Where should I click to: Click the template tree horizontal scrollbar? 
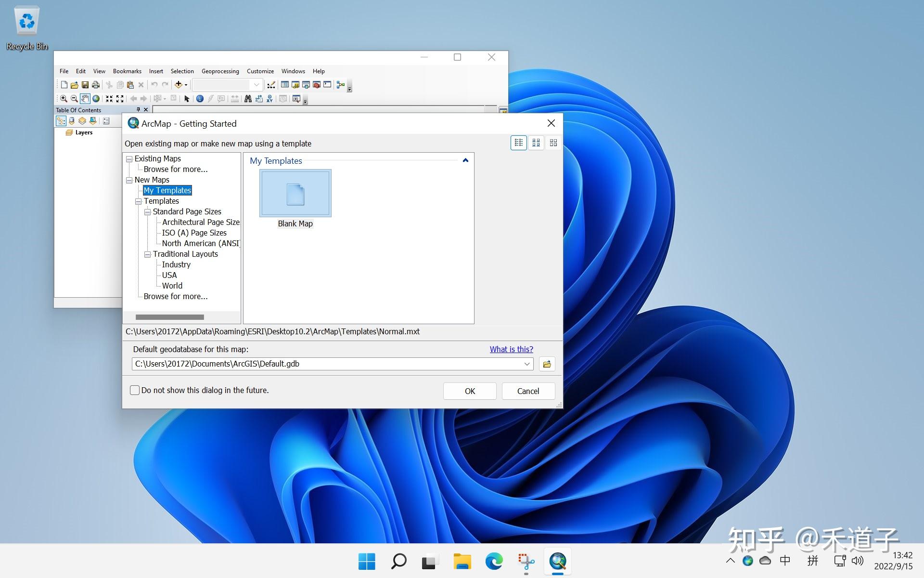coord(170,317)
